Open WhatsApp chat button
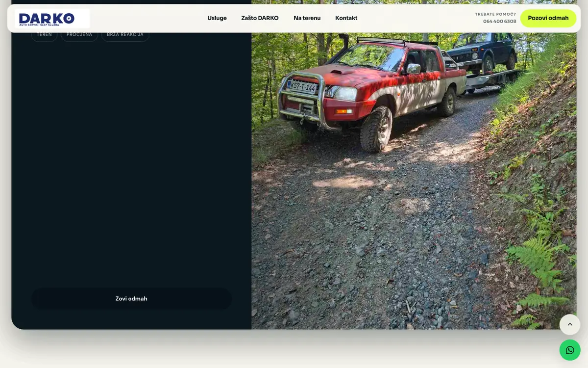The image size is (588, 368). pyautogui.click(x=570, y=350)
